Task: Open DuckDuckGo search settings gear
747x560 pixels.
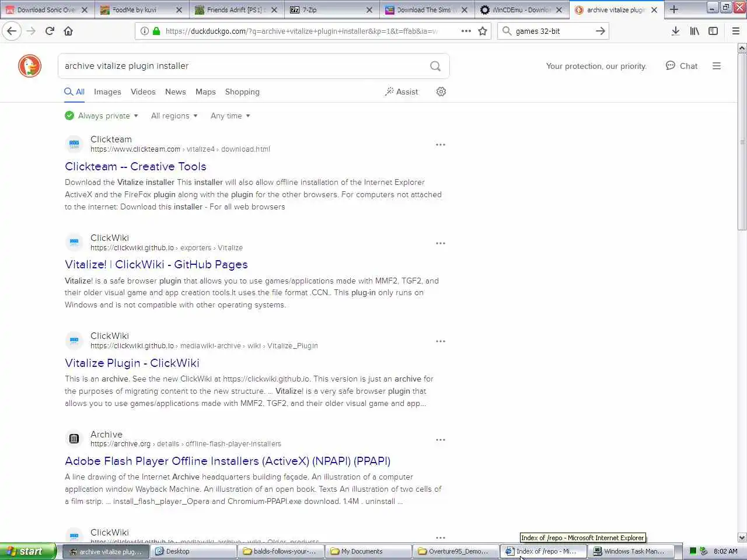Action: [441, 92]
